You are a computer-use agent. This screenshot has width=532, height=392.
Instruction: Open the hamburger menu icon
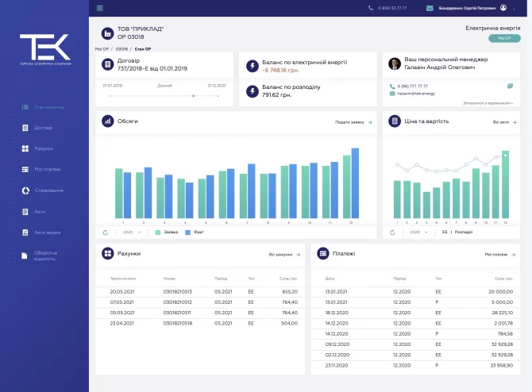pos(99,8)
